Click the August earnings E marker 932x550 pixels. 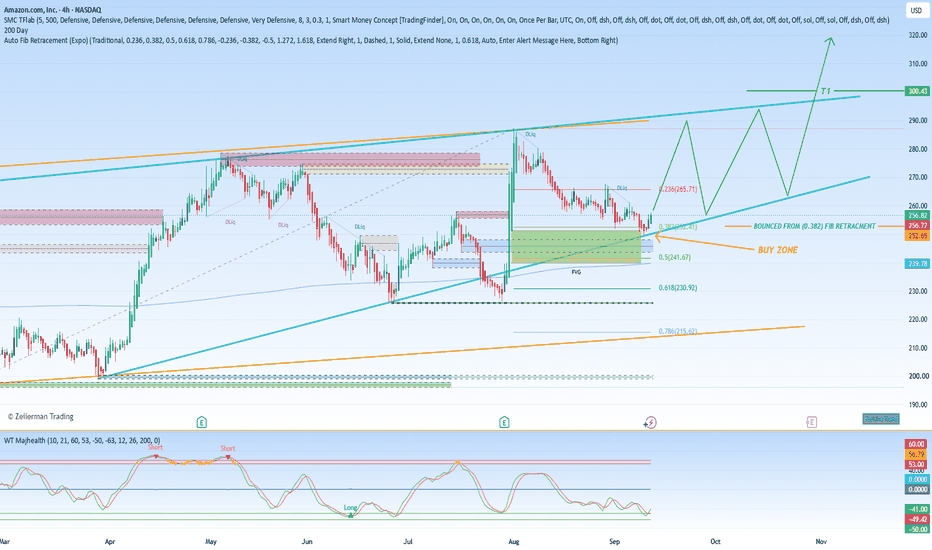point(504,422)
